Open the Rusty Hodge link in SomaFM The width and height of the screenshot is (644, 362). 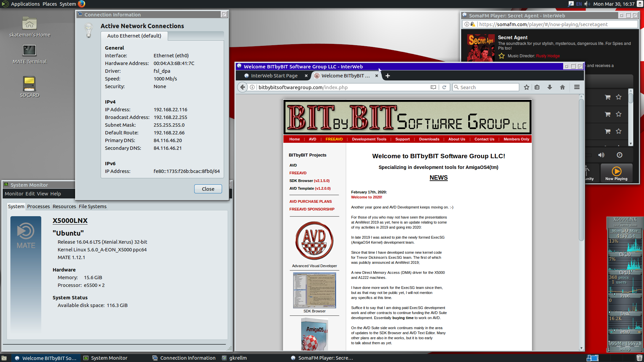point(548,56)
